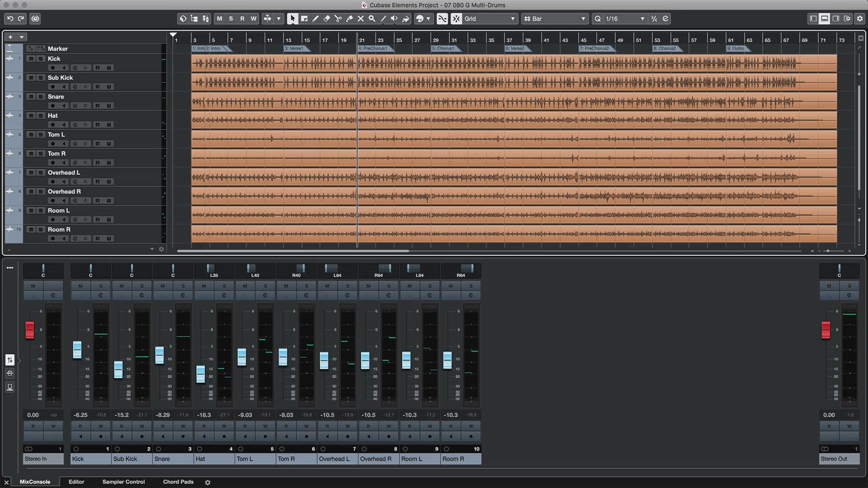The height and width of the screenshot is (488, 868).
Task: Switch to the MixConsole tab
Action: (x=35, y=482)
